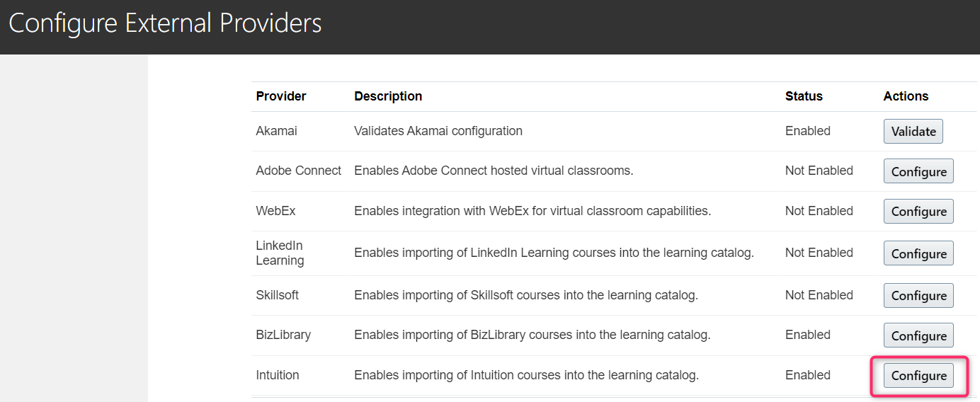Click the Enabled status for Akamai
The height and width of the screenshot is (402, 980).
click(807, 131)
